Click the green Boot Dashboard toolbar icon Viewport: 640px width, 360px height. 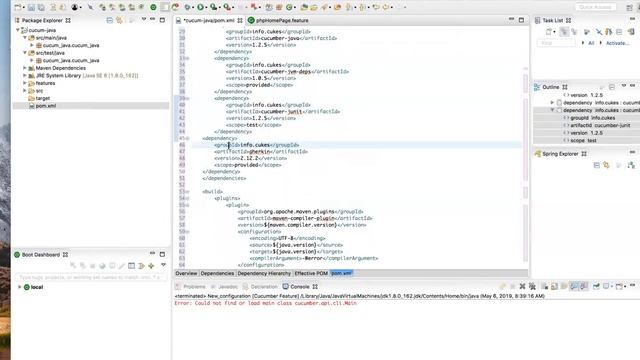(153, 7)
